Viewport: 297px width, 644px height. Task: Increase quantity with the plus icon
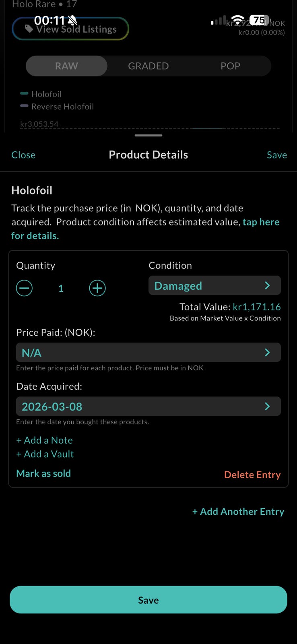pyautogui.click(x=97, y=288)
